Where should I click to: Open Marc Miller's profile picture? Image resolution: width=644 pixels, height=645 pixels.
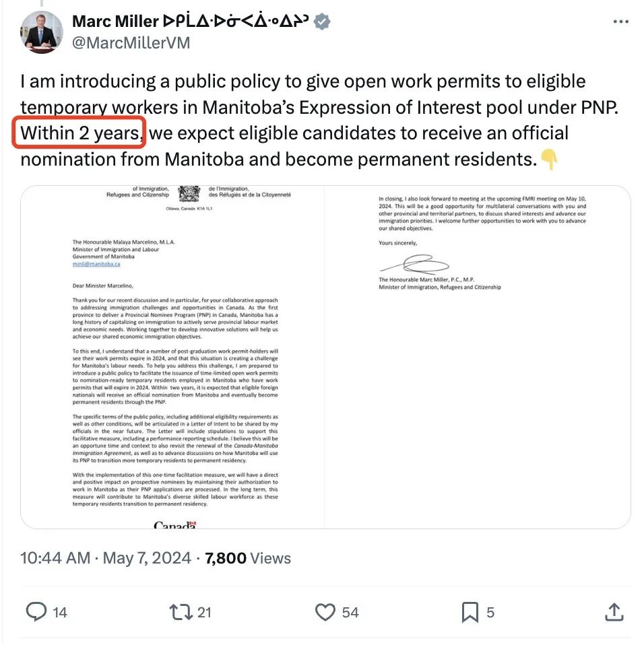point(41,32)
